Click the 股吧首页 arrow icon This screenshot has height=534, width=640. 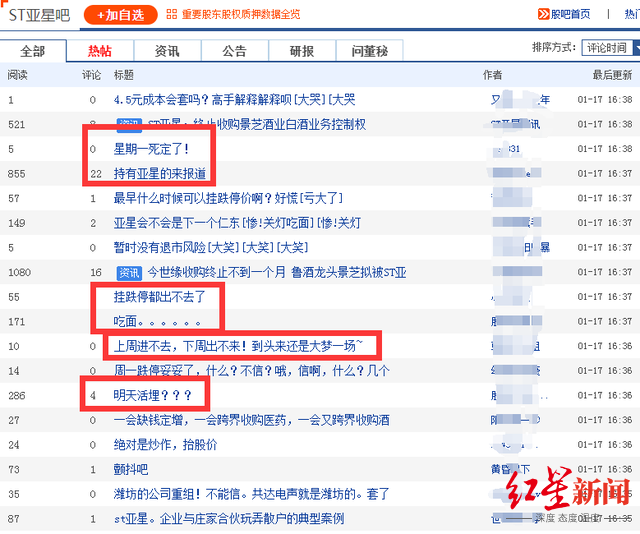click(x=543, y=14)
